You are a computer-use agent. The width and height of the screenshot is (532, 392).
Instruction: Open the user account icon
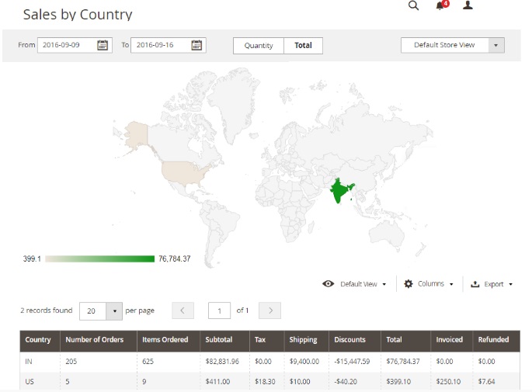pos(468,5)
